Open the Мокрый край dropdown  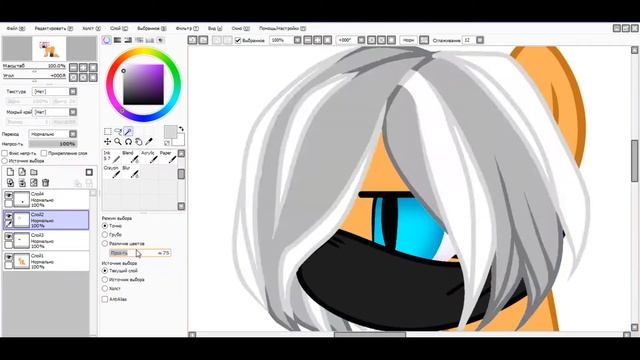[73, 112]
